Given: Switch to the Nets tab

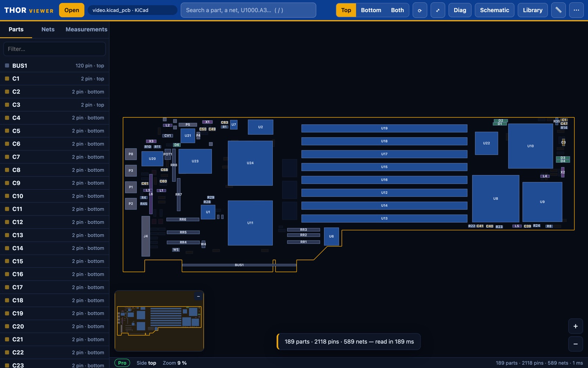Looking at the screenshot, I should pos(48,29).
